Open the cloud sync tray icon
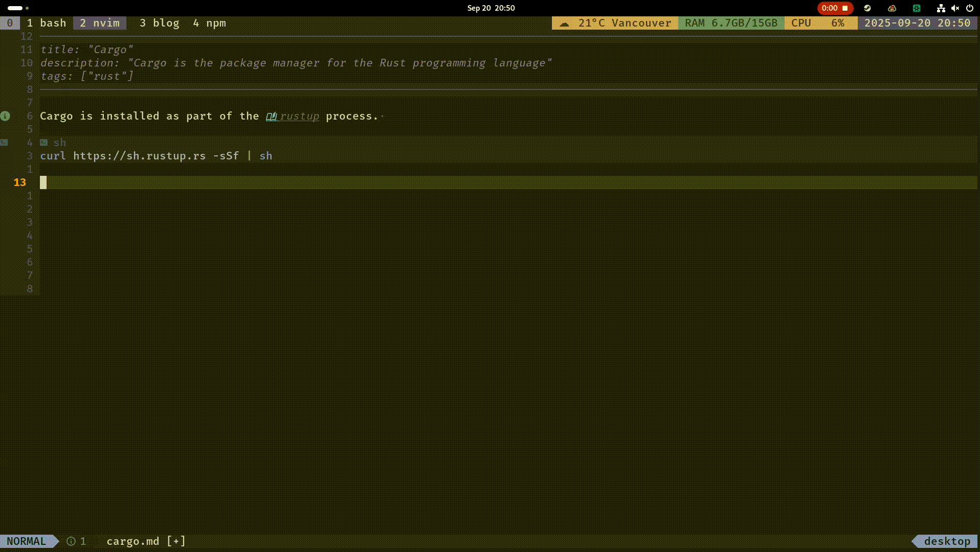980x552 pixels. [892, 8]
